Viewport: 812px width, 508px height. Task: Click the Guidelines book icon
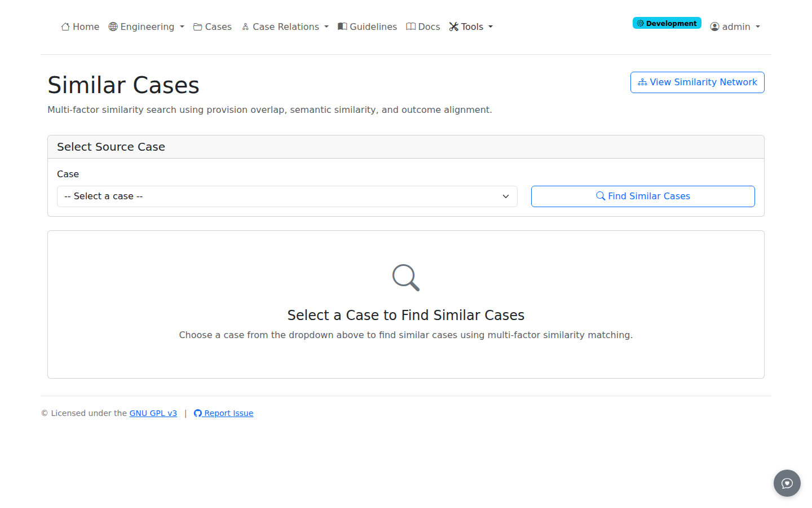pos(342,27)
